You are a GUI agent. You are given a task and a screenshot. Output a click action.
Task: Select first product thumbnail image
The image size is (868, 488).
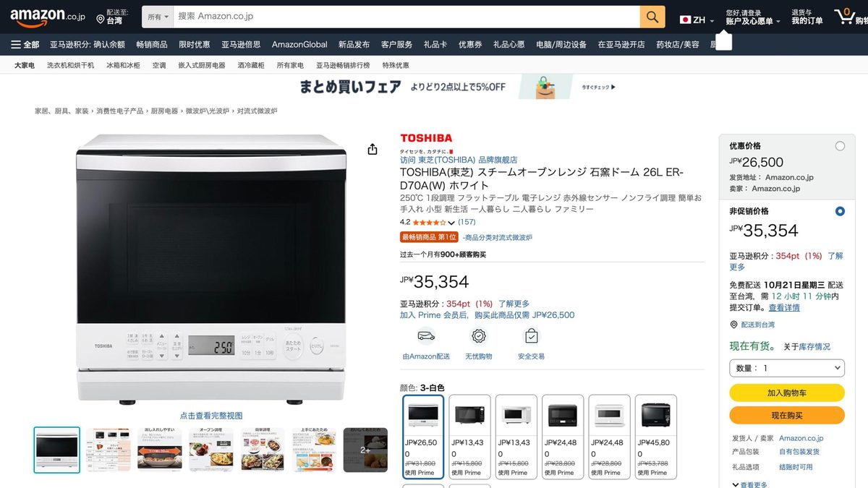tap(57, 450)
